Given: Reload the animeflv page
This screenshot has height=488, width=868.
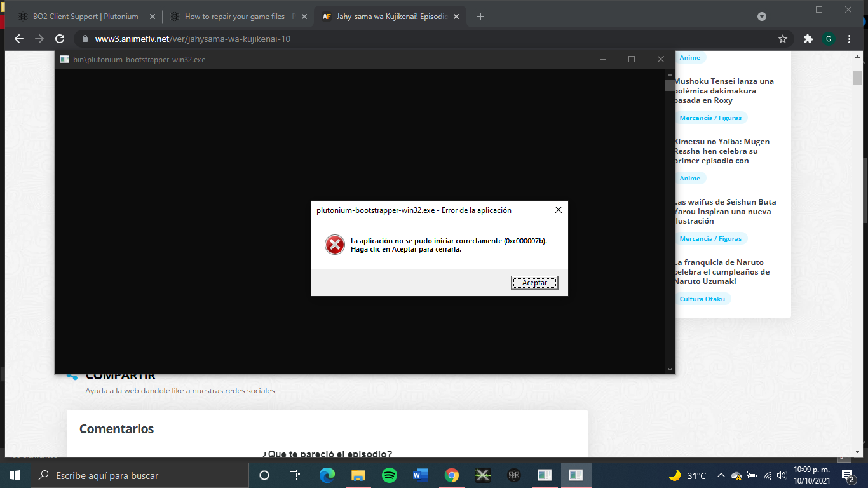Looking at the screenshot, I should 60,39.
